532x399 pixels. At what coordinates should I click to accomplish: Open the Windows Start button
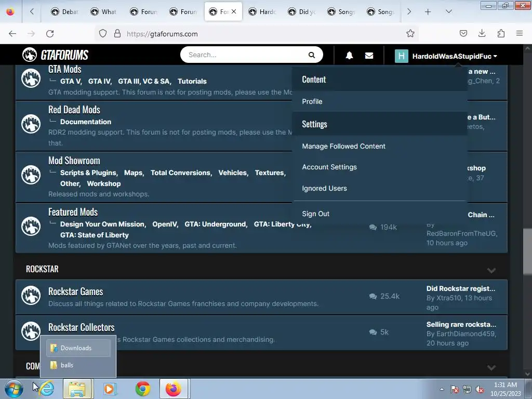14,389
